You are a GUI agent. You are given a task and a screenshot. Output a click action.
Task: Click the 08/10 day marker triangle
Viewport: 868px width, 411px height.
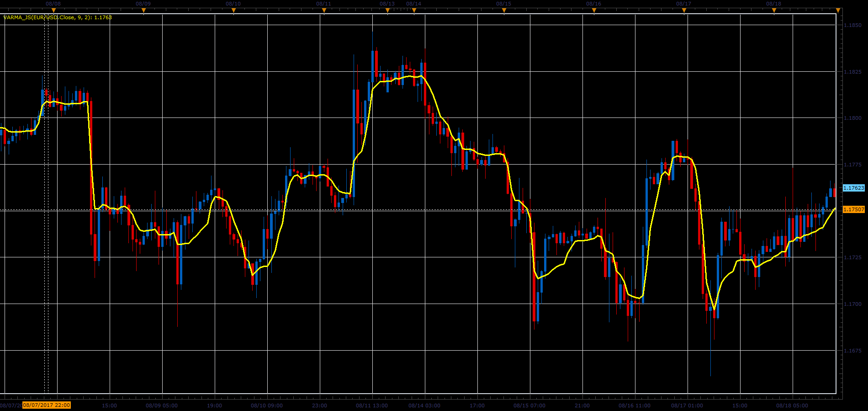tap(233, 10)
